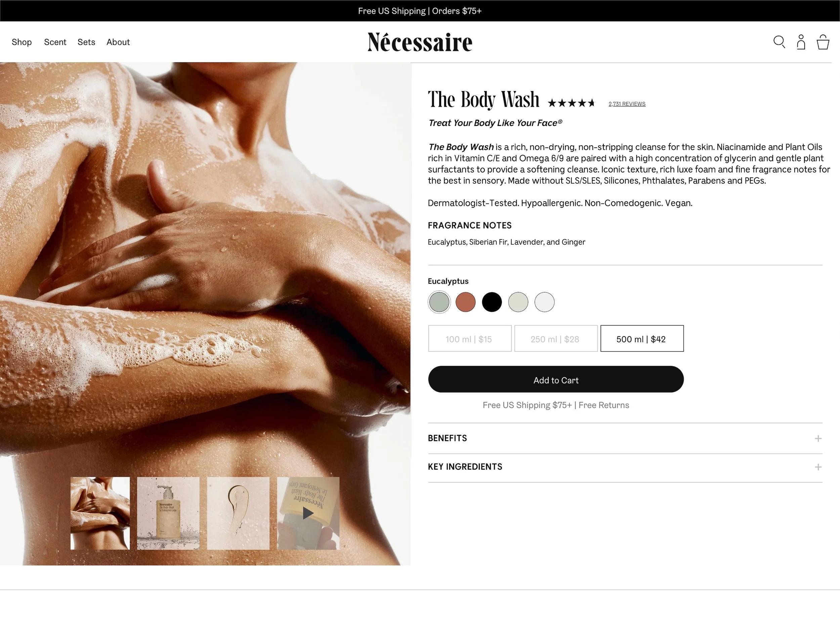Open the 2,731 Reviews link
Viewport: 840px width, 617px height.
coord(627,104)
